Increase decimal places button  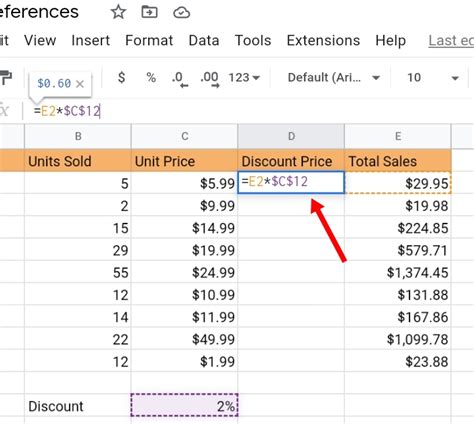(210, 79)
